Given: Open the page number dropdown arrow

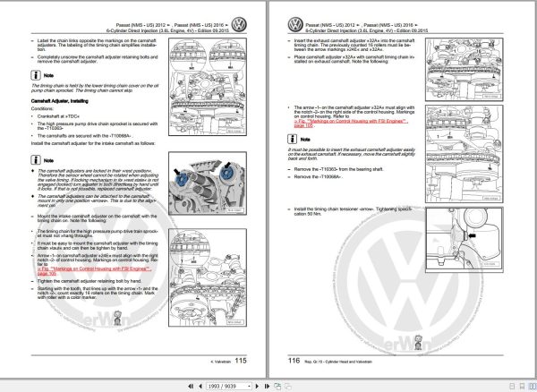Looking at the screenshot, I should (250, 386).
